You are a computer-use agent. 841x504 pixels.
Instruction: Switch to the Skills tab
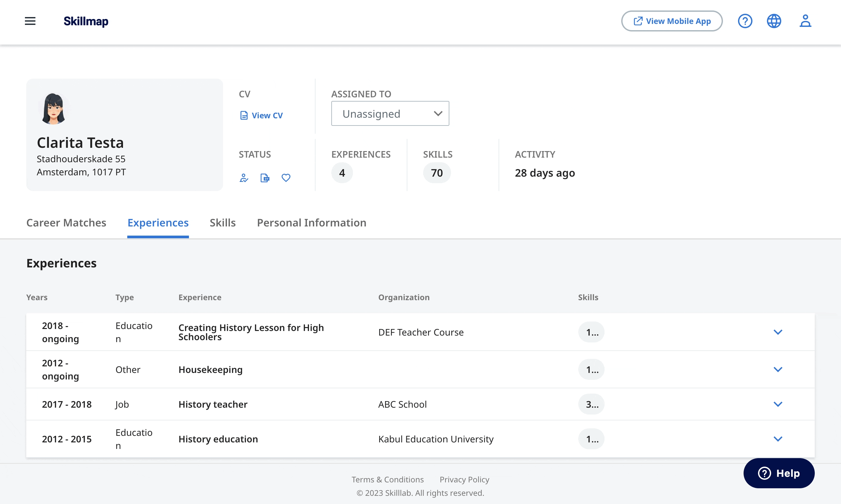click(223, 223)
